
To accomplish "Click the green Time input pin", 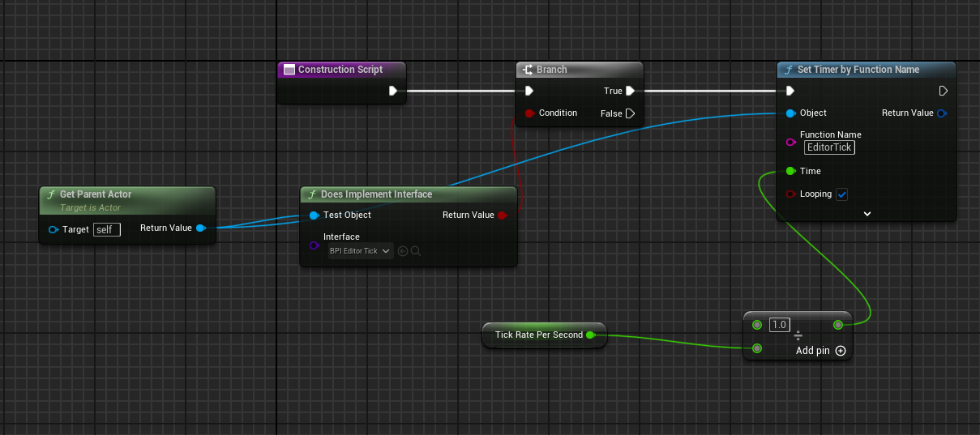I will pos(790,171).
